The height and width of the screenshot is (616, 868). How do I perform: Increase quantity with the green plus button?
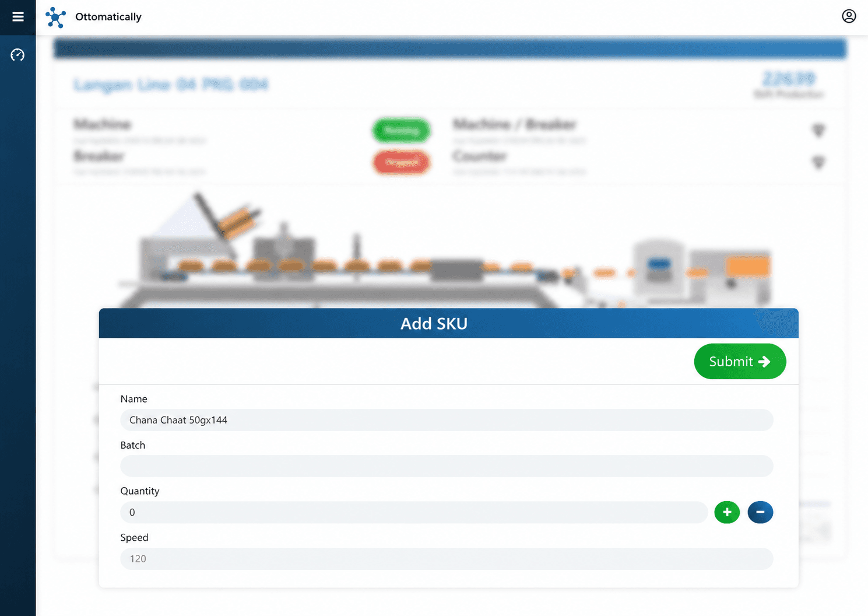pyautogui.click(x=727, y=512)
